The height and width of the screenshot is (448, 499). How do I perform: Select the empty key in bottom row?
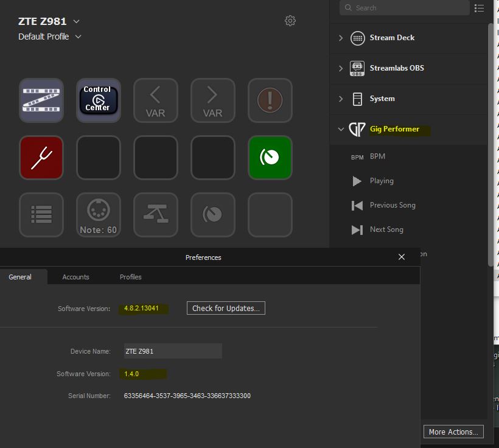coord(270,215)
